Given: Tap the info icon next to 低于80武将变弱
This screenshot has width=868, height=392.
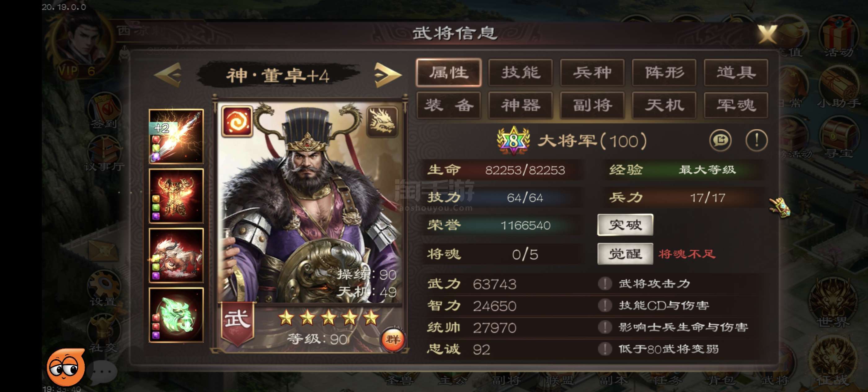Looking at the screenshot, I should (605, 349).
